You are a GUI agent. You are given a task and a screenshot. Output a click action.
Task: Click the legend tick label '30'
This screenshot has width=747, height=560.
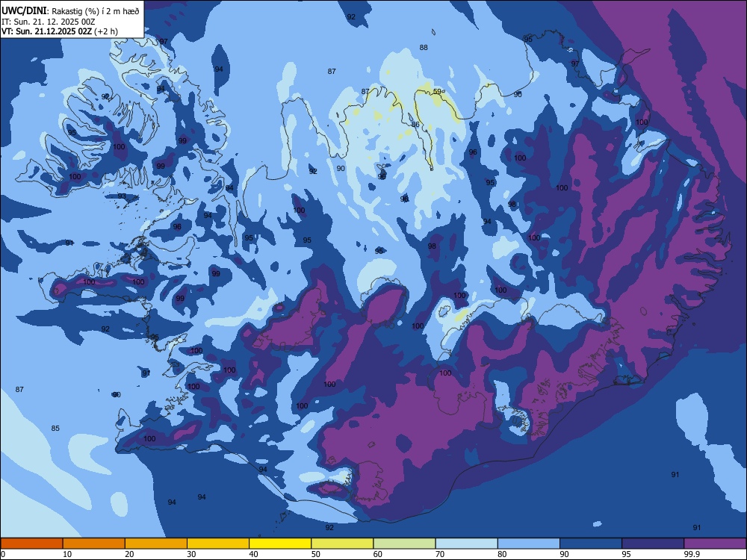(x=191, y=554)
